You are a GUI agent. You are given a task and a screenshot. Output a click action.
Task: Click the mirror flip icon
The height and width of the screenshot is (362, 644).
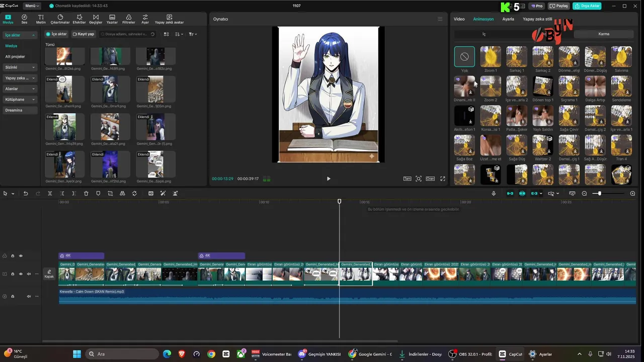click(x=122, y=194)
